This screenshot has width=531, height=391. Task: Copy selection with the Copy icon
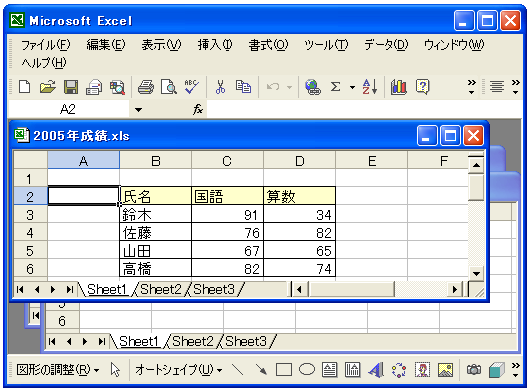coord(243,87)
